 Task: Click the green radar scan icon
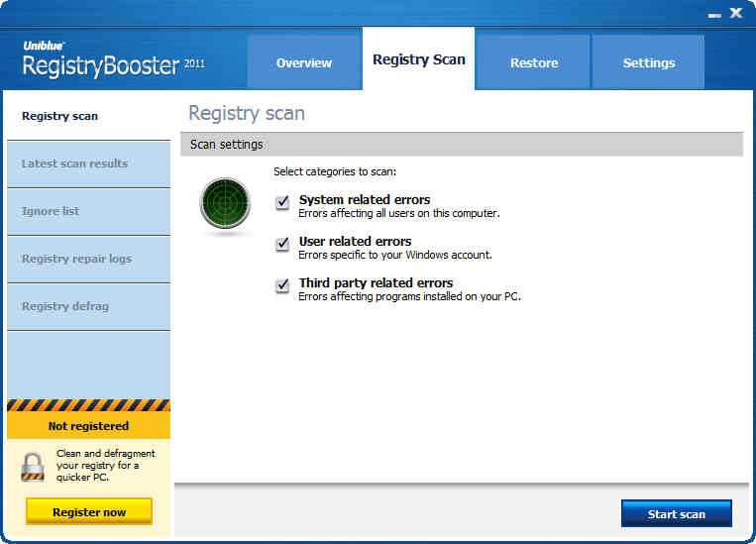225,203
